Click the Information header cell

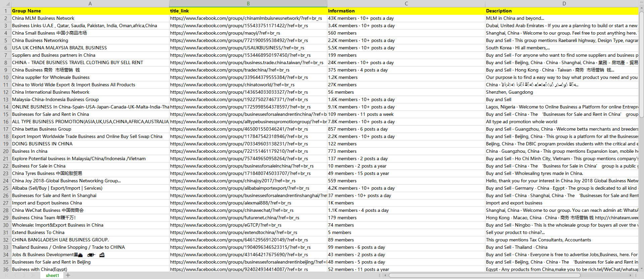[406, 11]
